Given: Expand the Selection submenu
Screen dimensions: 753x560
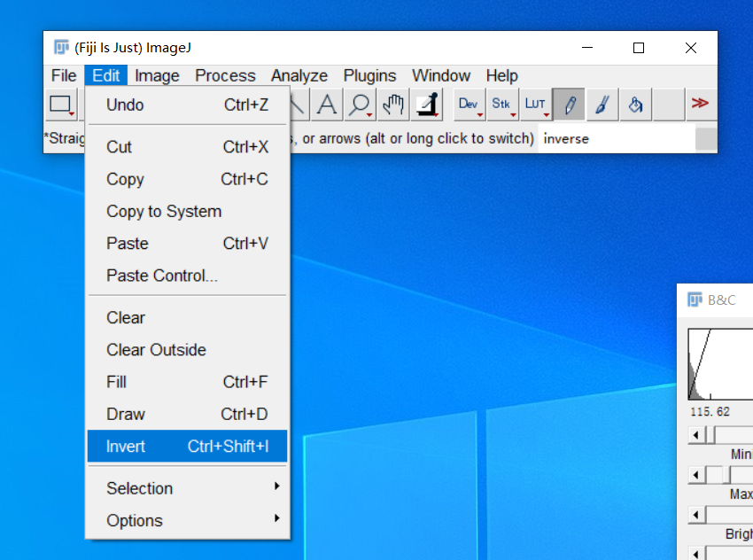Looking at the screenshot, I should [x=187, y=488].
